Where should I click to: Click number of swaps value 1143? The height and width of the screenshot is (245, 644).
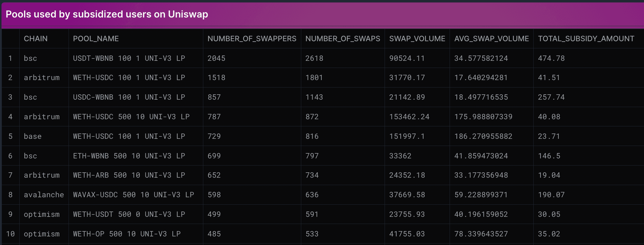click(x=314, y=97)
